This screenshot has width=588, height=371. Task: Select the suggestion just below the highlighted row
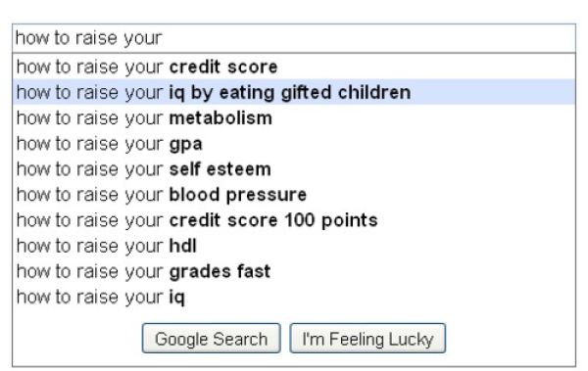294,118
